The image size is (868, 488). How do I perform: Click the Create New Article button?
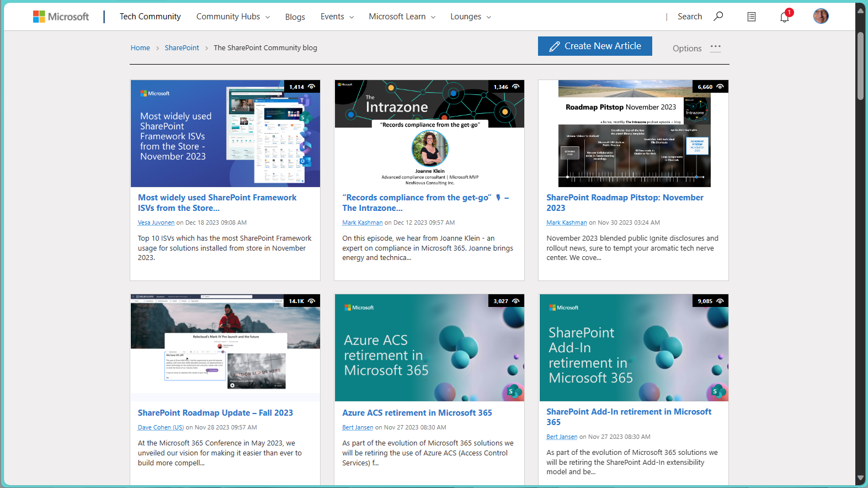tap(595, 46)
